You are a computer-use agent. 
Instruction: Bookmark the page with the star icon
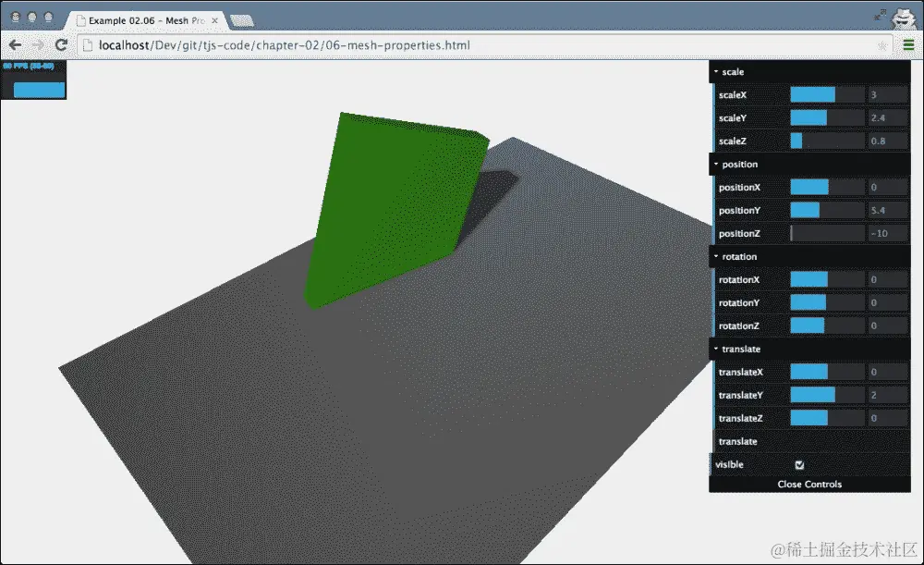(882, 45)
